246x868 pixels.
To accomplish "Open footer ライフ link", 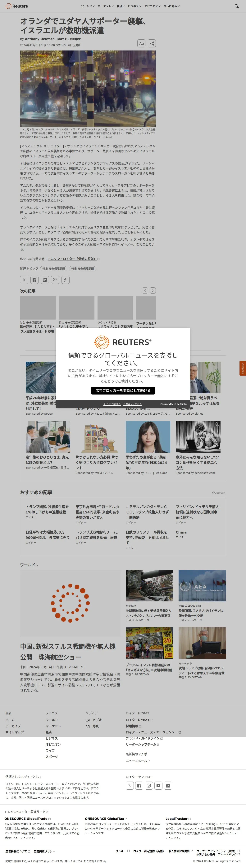I will click(x=50, y=750).
